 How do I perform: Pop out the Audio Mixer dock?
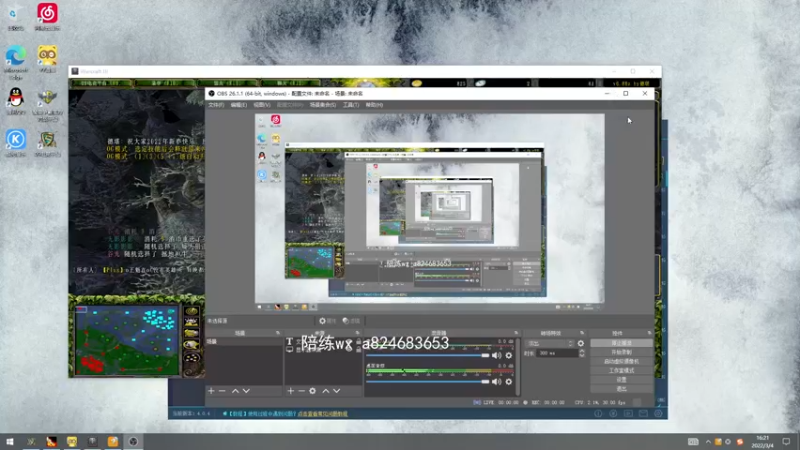516,333
